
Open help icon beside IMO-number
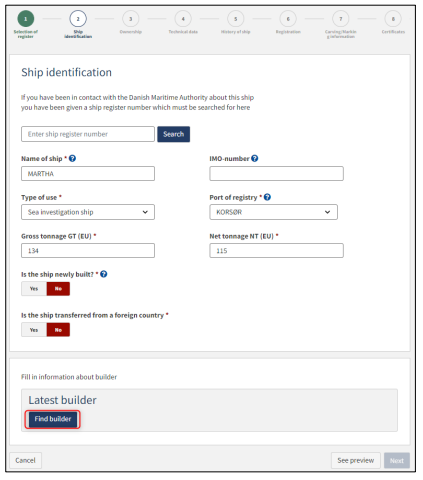(255, 159)
